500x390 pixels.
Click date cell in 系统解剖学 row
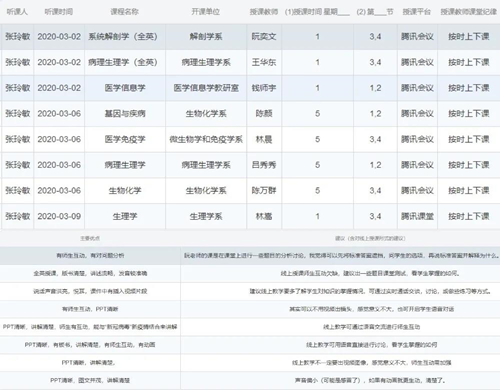tap(59, 37)
